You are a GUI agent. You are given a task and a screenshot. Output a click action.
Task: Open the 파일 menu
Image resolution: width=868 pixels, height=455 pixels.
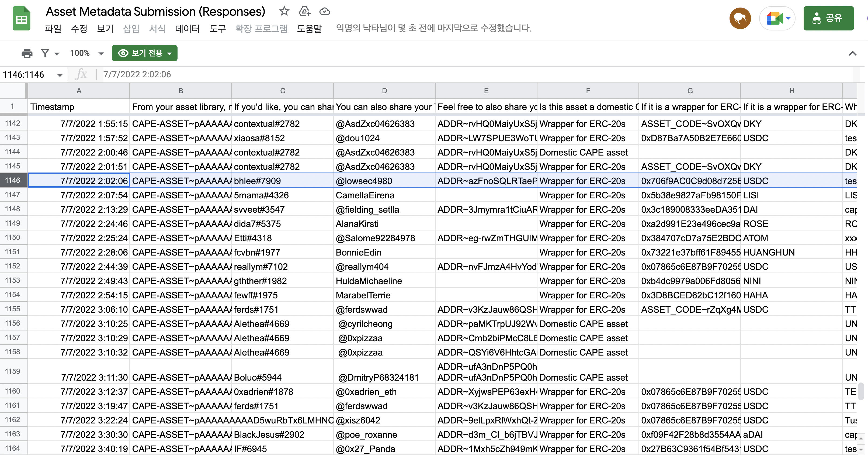[x=53, y=29]
